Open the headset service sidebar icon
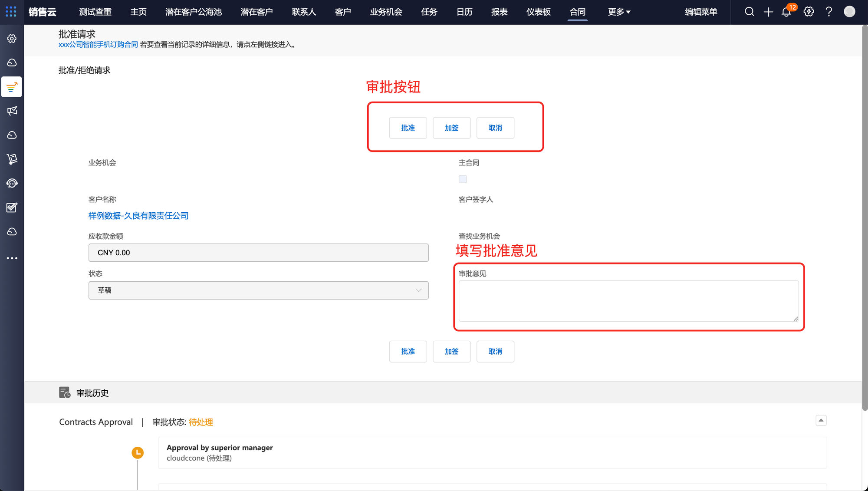868x491 pixels. pos(12,183)
